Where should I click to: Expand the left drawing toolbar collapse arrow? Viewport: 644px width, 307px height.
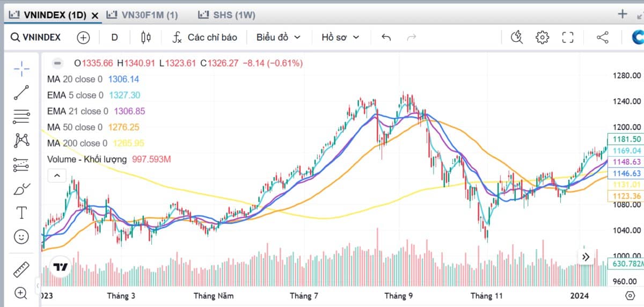click(x=38, y=285)
